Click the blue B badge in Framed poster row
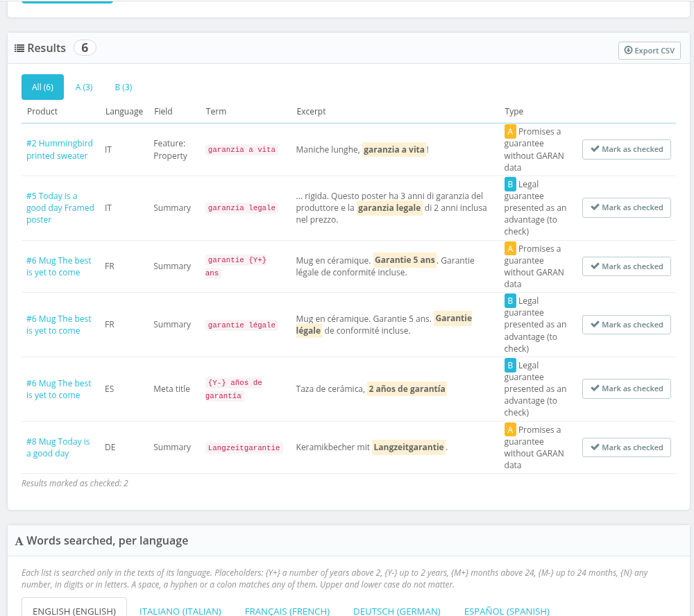The width and height of the screenshot is (694, 616). 510,184
